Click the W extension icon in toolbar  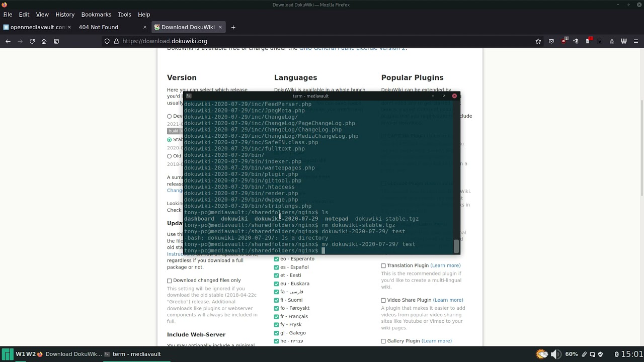click(624, 41)
